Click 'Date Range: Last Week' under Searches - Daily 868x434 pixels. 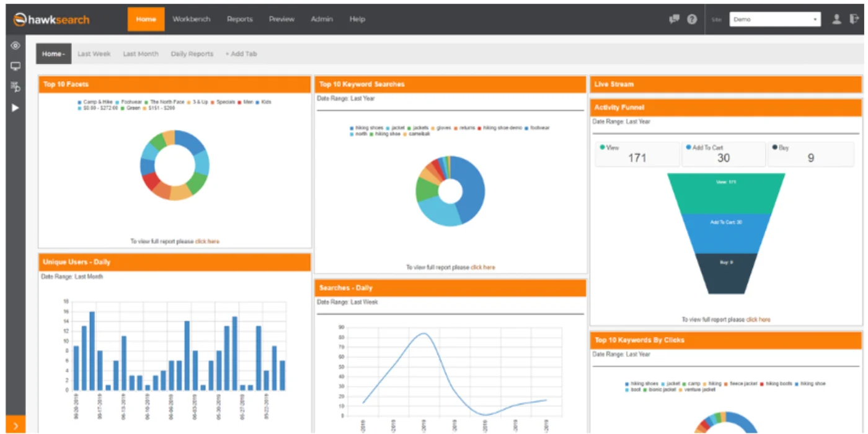[x=347, y=302]
